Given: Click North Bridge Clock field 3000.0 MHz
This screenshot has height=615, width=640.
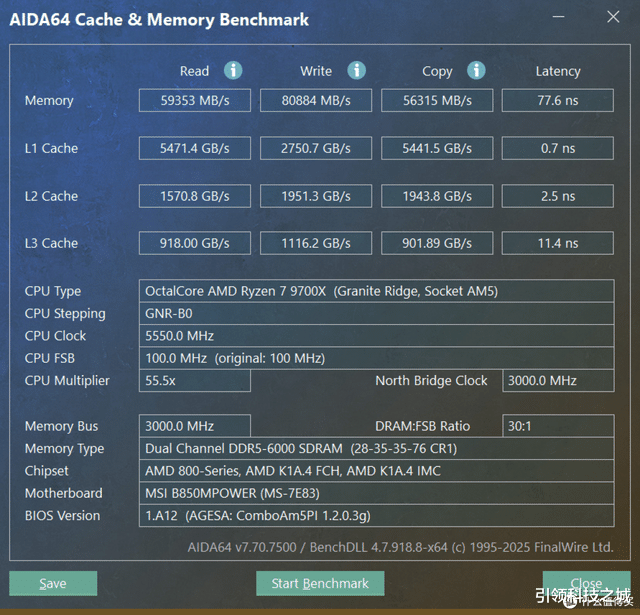Looking at the screenshot, I should tap(558, 381).
